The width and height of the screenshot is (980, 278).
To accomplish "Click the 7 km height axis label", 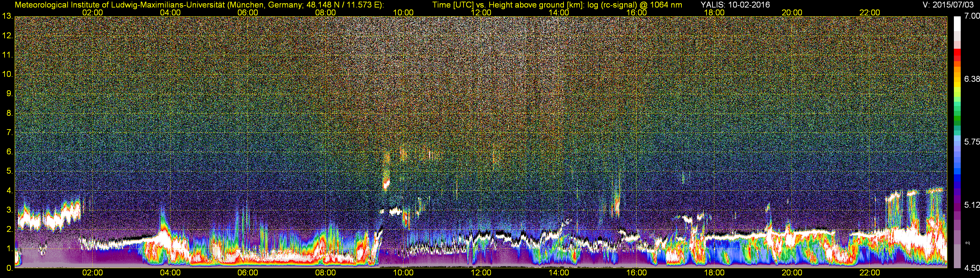I will click(x=9, y=132).
